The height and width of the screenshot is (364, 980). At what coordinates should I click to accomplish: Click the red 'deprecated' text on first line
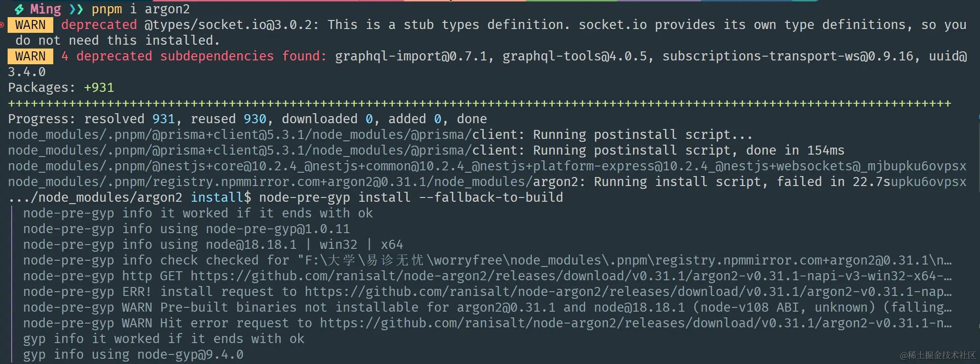pyautogui.click(x=99, y=25)
